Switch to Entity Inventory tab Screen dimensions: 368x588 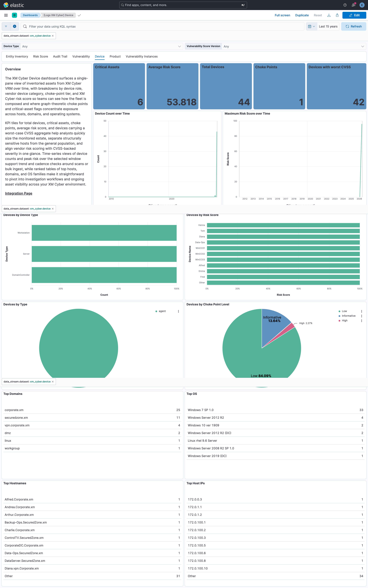(x=17, y=56)
